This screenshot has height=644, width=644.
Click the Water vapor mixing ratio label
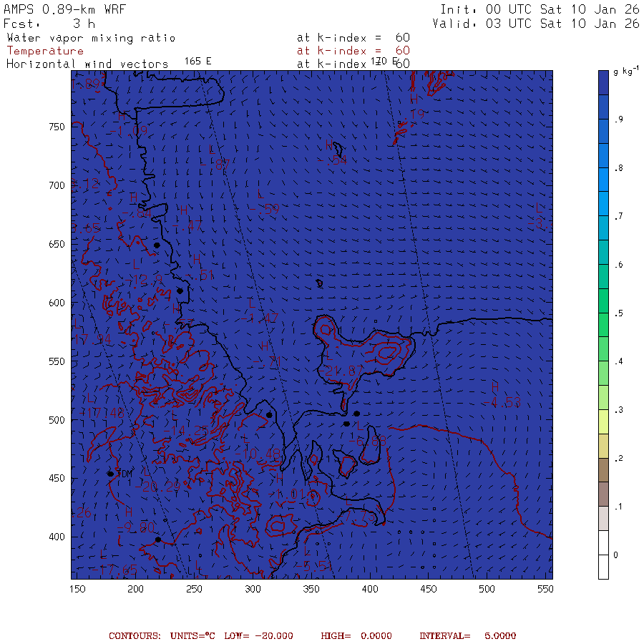click(91, 38)
